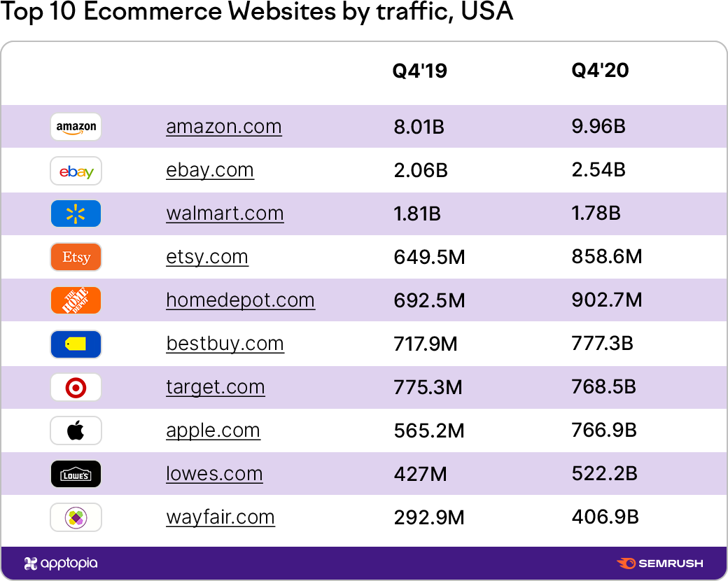Viewport: 728px width, 581px height.
Task: Click the Amazon logo icon
Action: coord(76,127)
